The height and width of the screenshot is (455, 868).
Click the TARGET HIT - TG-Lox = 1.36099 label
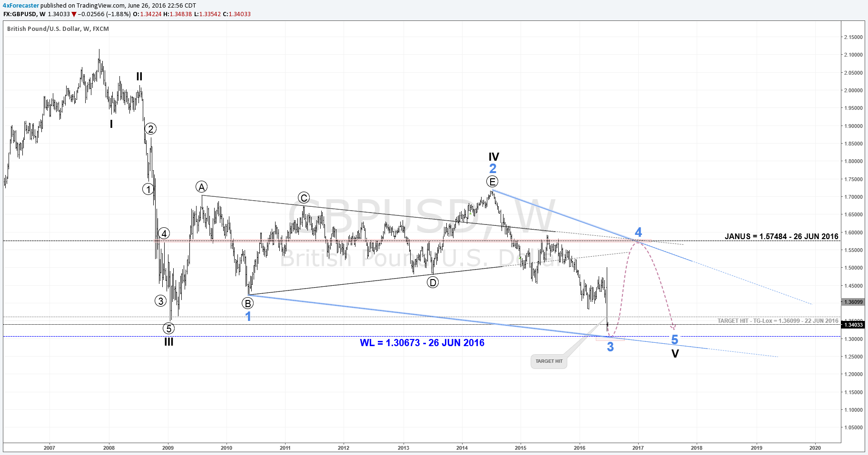click(x=778, y=321)
